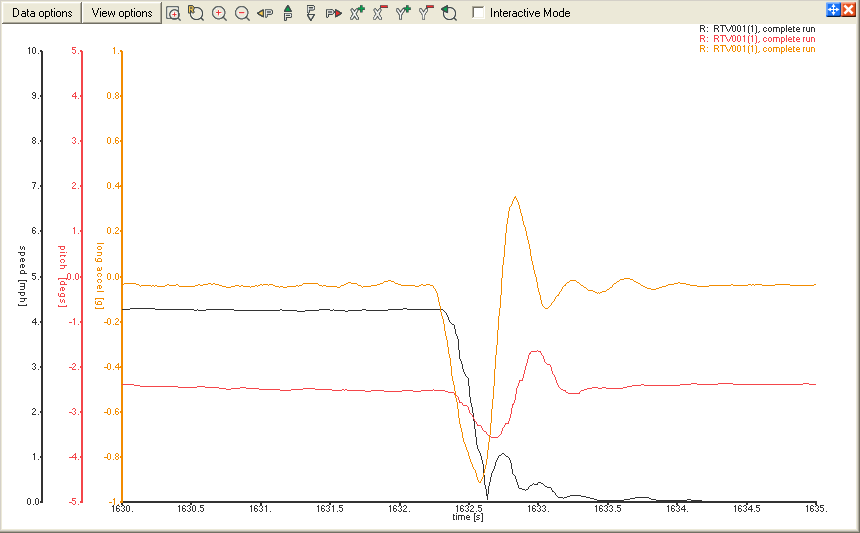
Task: Click the peak of the orange acceleration curve
Action: pyautogui.click(x=515, y=197)
